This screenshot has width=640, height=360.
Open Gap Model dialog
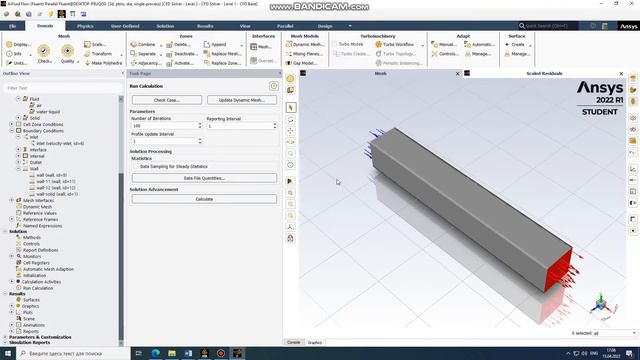pos(302,63)
